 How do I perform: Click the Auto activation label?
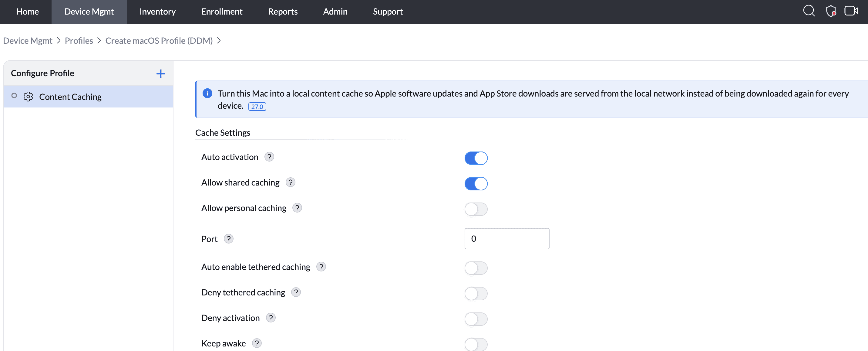pos(230,157)
